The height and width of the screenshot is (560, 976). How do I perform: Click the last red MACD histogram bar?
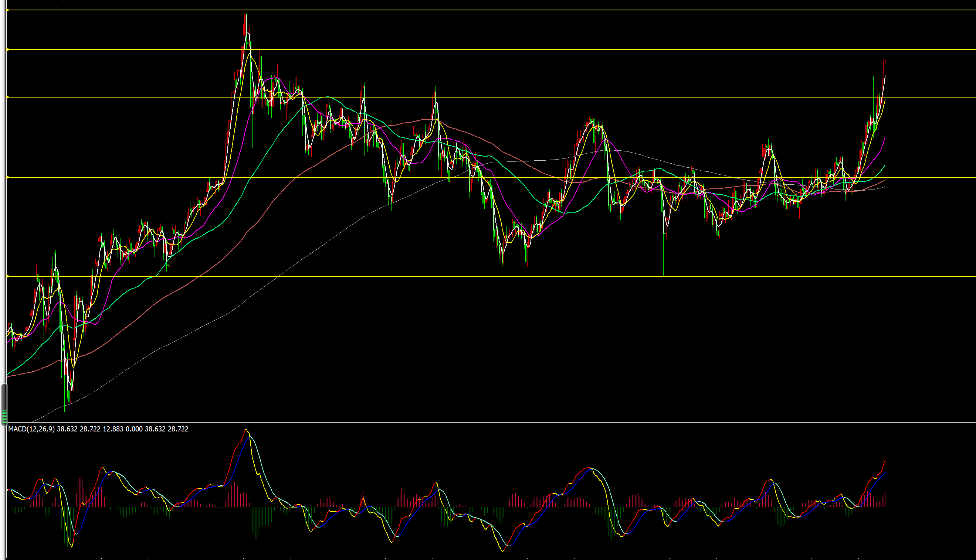coord(885,499)
